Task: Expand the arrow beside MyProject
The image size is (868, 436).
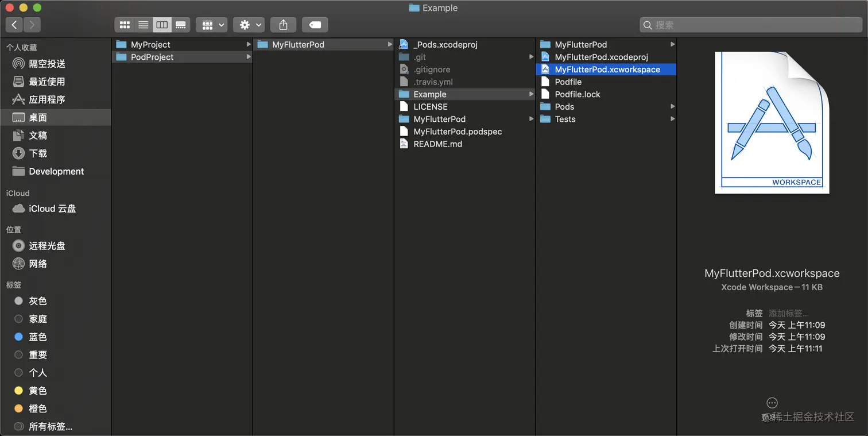Action: (x=249, y=44)
